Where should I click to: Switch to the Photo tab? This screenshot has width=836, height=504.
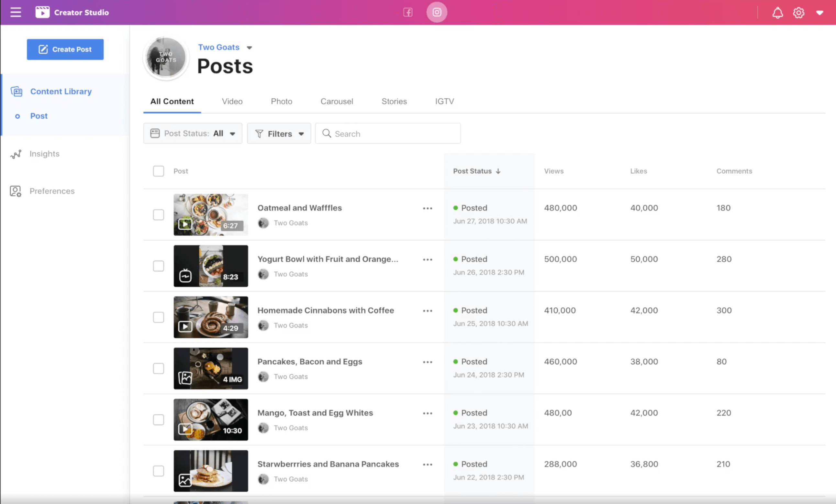pos(281,101)
